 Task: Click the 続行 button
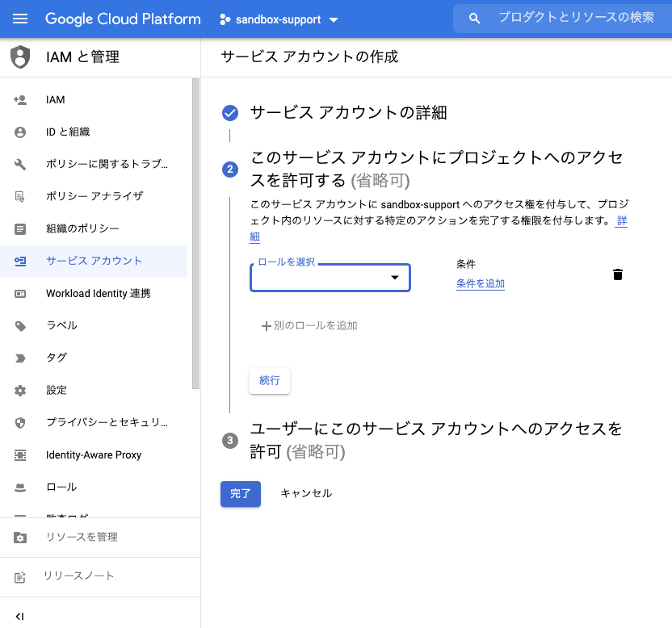click(270, 381)
